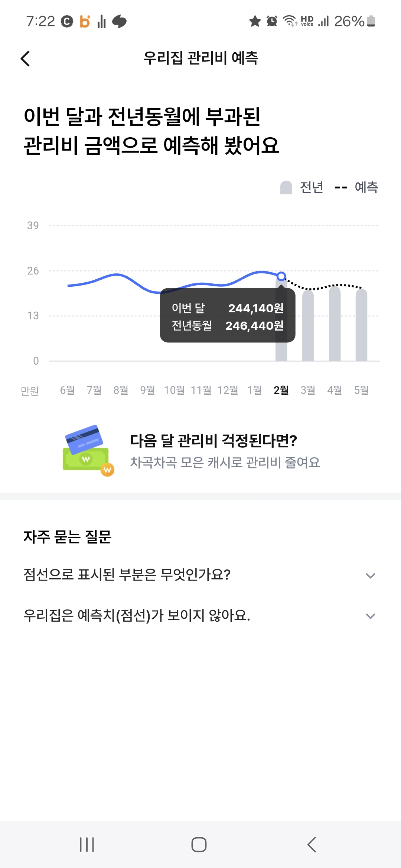The width and height of the screenshot is (401, 868).
Task: Expand the 점선으로 표시된 부분은 무엇인가요 question
Action: pos(370,575)
